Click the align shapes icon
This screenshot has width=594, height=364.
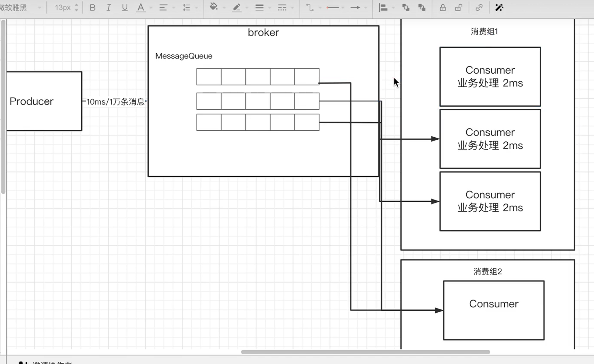point(383,8)
